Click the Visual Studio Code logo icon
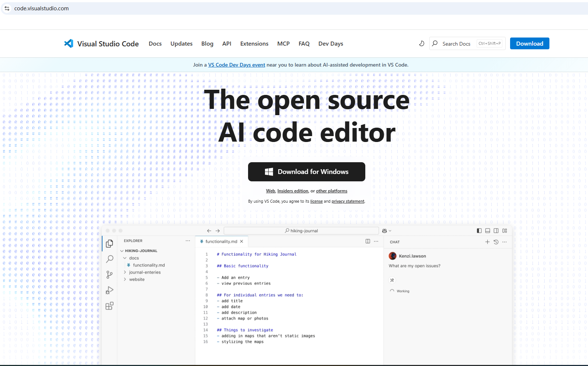588x366 pixels. tap(69, 43)
